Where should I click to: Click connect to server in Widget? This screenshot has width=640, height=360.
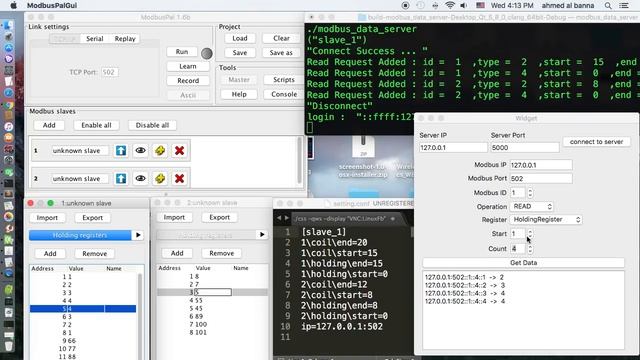596,142
